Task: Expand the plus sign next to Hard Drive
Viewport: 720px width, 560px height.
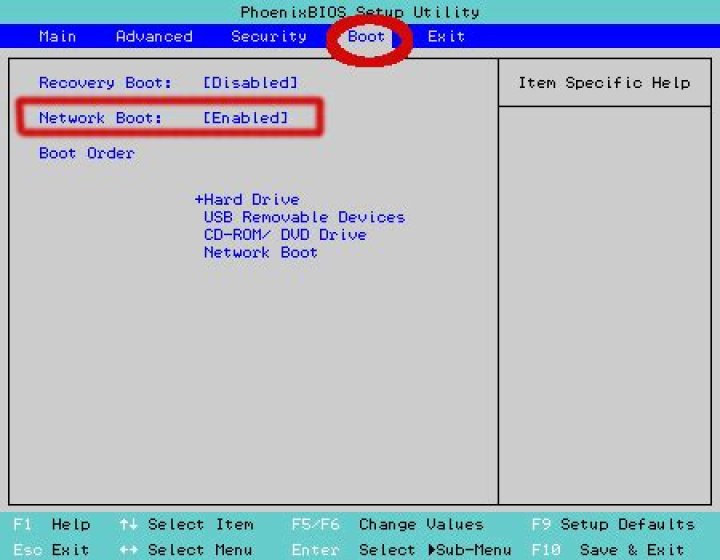Action: point(199,200)
